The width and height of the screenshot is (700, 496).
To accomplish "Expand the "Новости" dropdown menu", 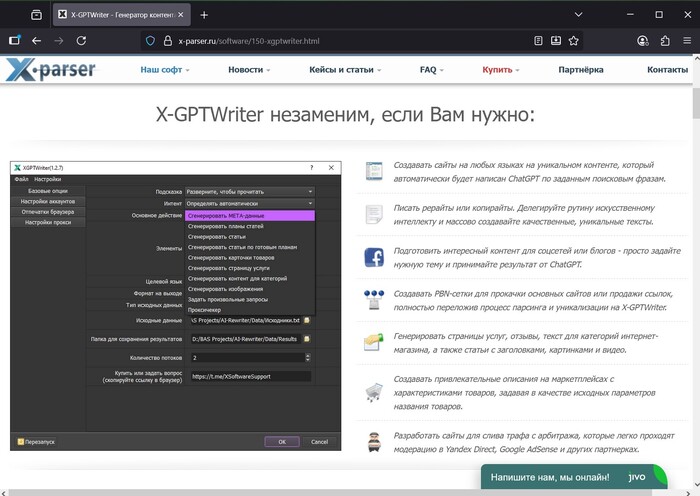I will (x=248, y=70).
